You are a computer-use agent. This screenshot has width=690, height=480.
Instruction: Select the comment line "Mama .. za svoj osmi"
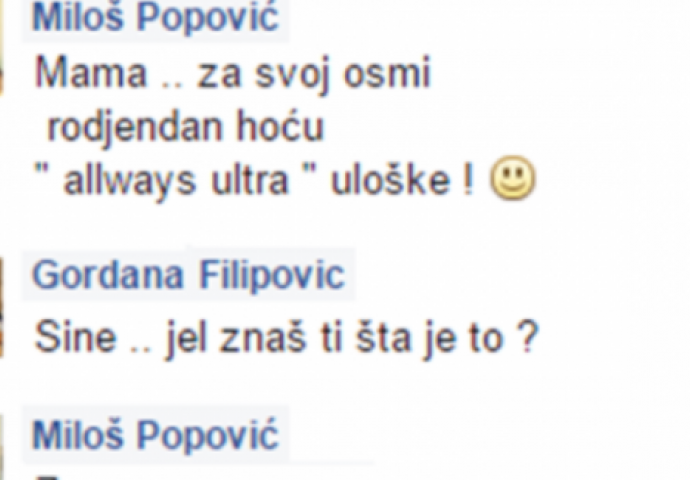(232, 73)
